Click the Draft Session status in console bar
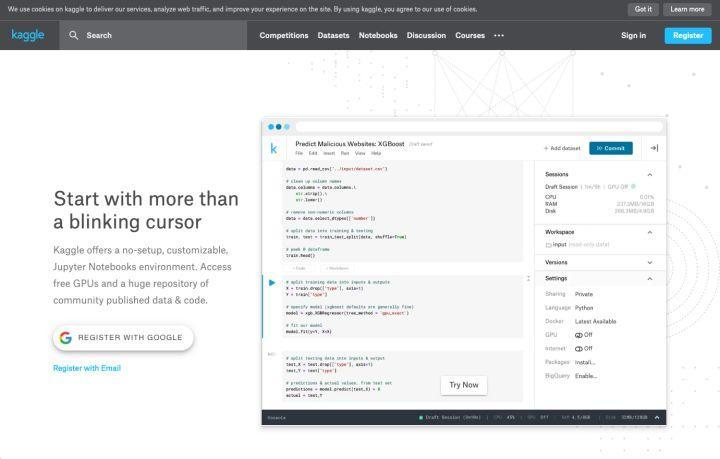Screen dimensions: 720x459 pos(450,418)
